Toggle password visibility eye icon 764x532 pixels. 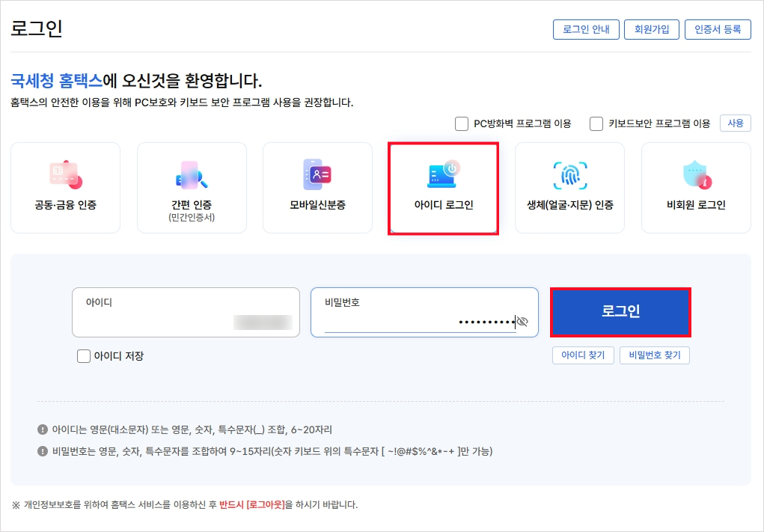click(522, 322)
